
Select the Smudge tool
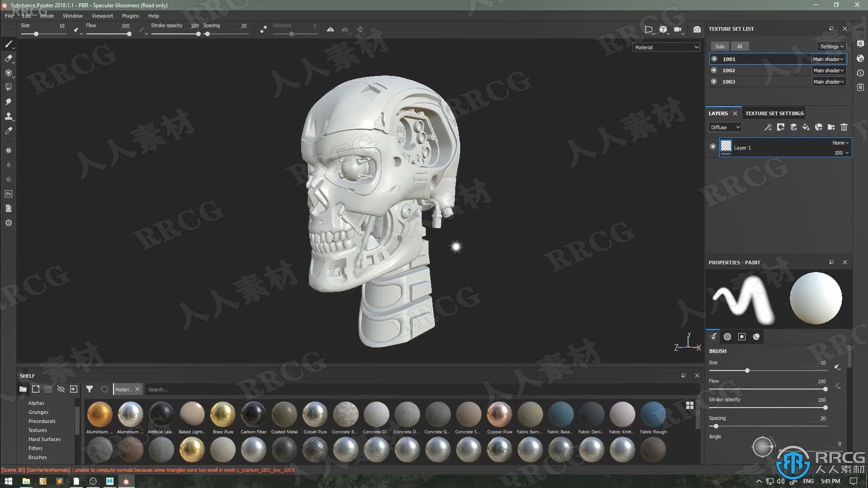8,102
